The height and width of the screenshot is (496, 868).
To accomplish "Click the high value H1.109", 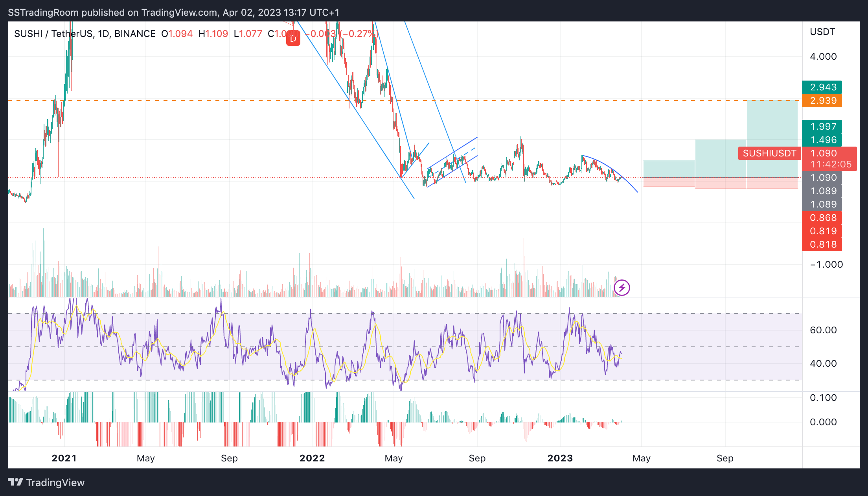I will (213, 34).
